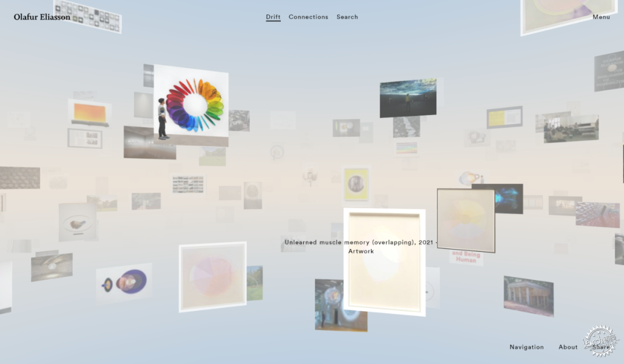Viewport: 624px width, 364px height.
Task: Open the pavilion building photo thumbnail
Action: click(529, 296)
